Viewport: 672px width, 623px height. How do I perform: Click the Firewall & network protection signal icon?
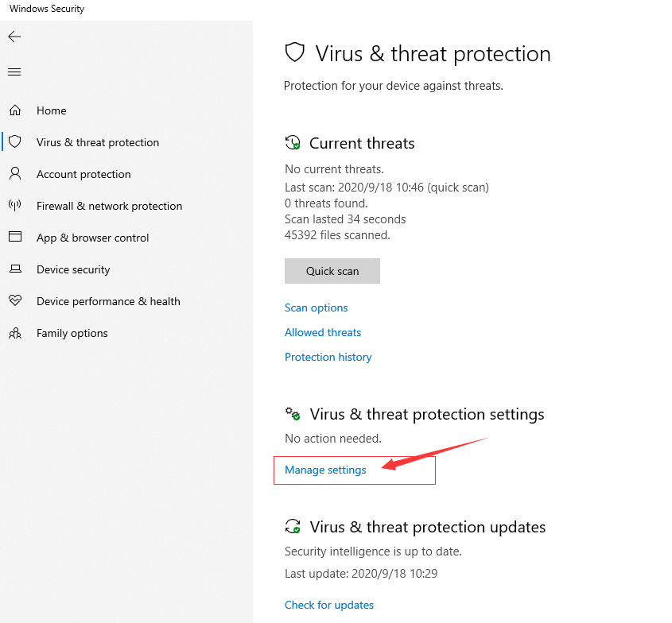tap(15, 205)
